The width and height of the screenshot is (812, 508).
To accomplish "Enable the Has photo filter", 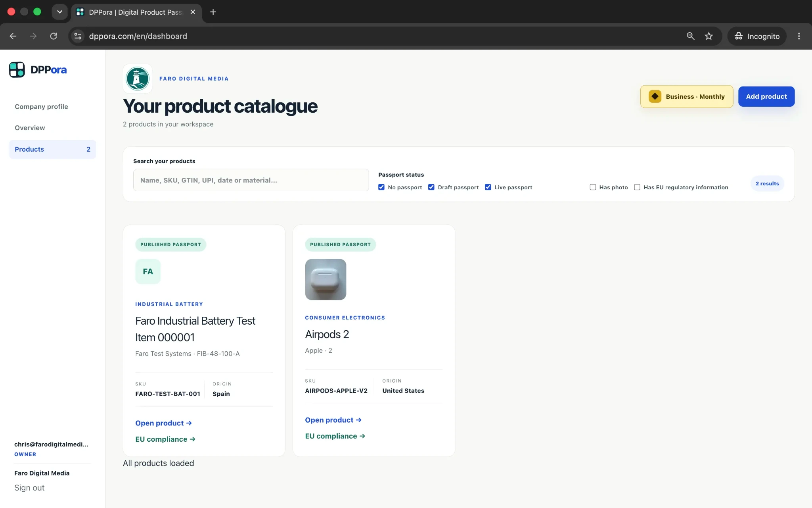I will click(x=593, y=187).
